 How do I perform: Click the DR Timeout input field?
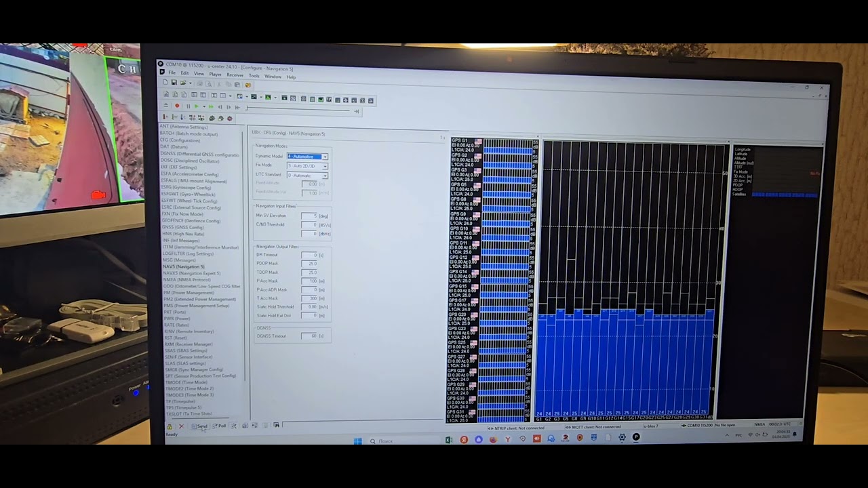pos(309,255)
